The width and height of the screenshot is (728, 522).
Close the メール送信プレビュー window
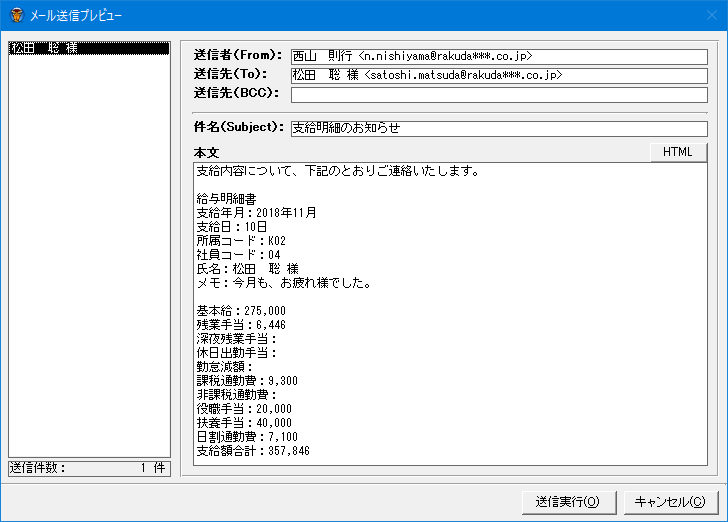712,15
